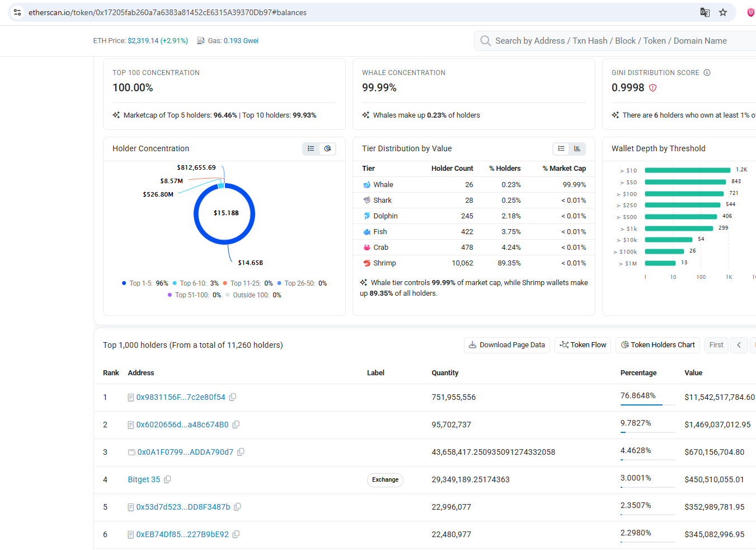This screenshot has width=756, height=550.
Task: Open holder 0x9831156F...7c2e80f54
Action: click(x=181, y=397)
